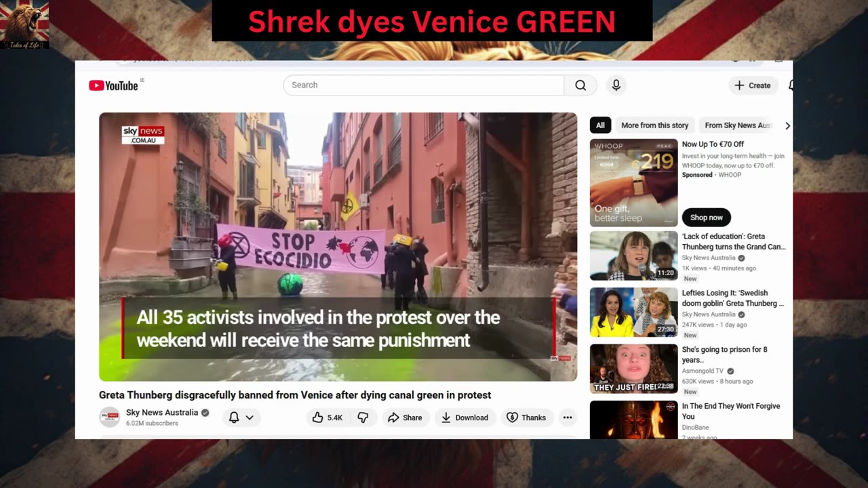
Task: Open notification bell dropdown for Sky News
Action: coord(241,418)
